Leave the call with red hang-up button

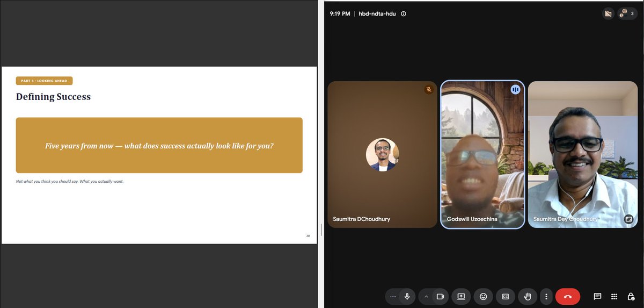568,296
